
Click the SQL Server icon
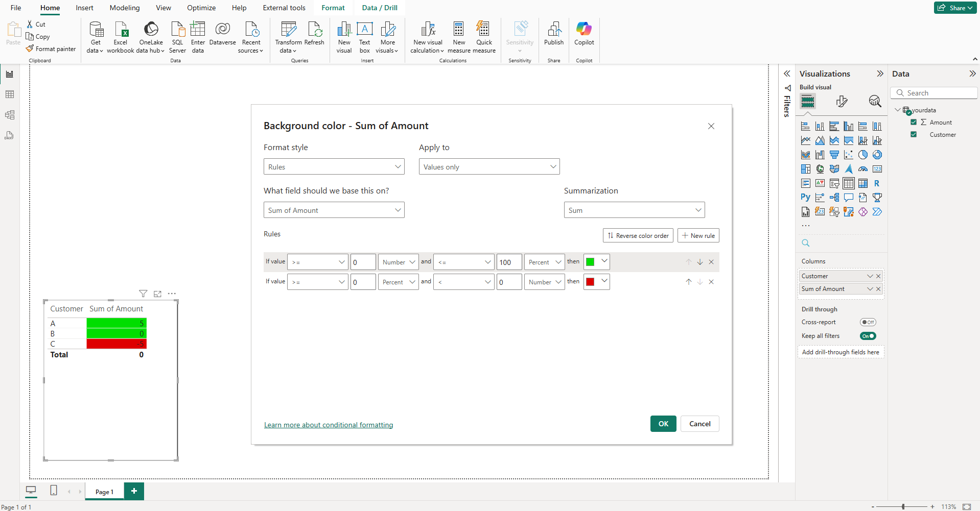(177, 37)
